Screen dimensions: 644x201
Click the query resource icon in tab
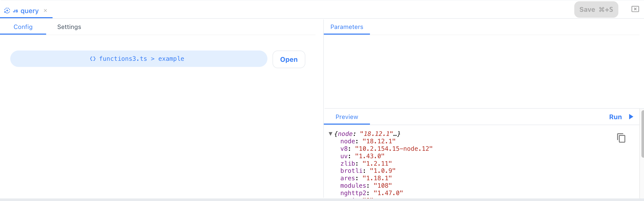click(7, 11)
